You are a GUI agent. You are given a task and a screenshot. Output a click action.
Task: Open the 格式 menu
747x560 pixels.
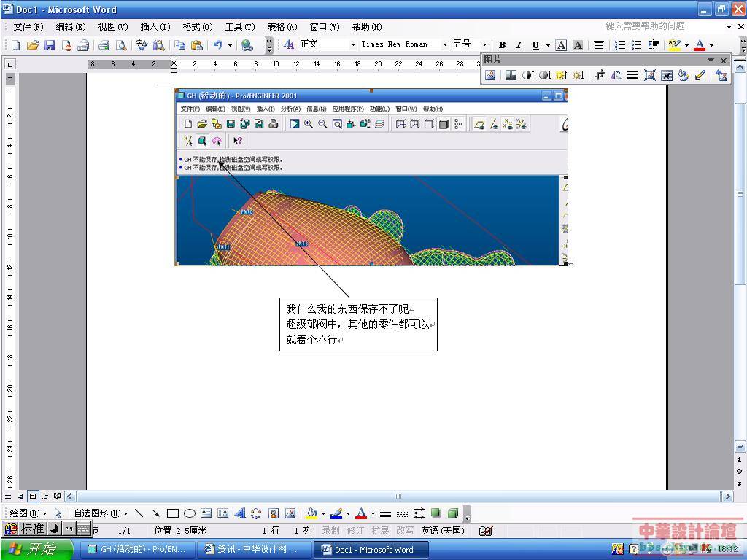click(197, 27)
